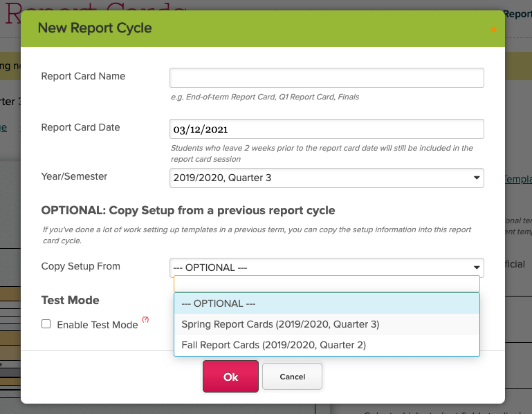Select Spring Report Cards (2019/2020, Quarter 3)

(327, 324)
